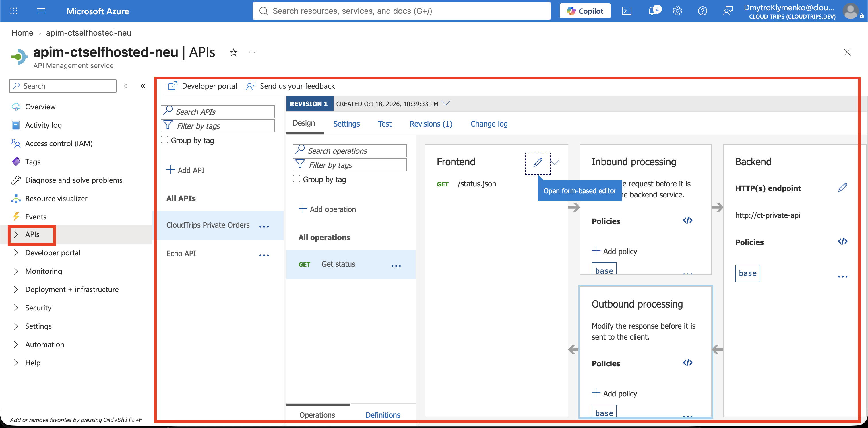The width and height of the screenshot is (868, 428).
Task: Open Cloud Shell terminal icon
Action: (626, 11)
